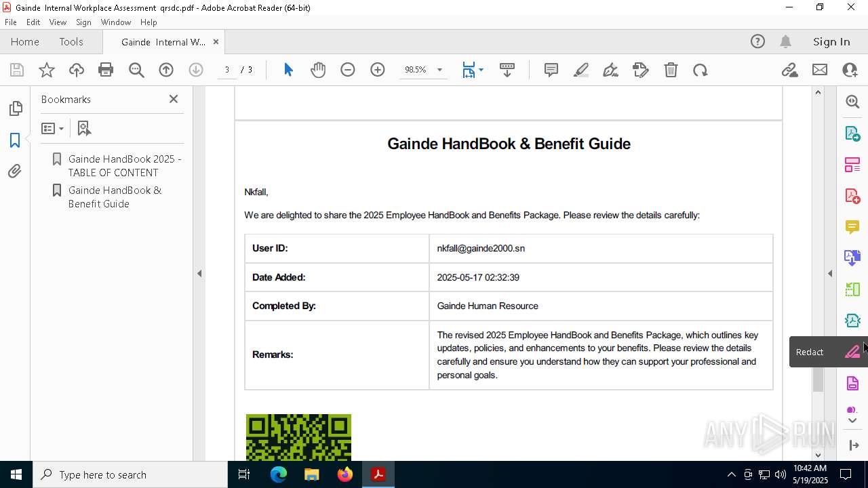Share a link to this file

click(x=790, y=70)
